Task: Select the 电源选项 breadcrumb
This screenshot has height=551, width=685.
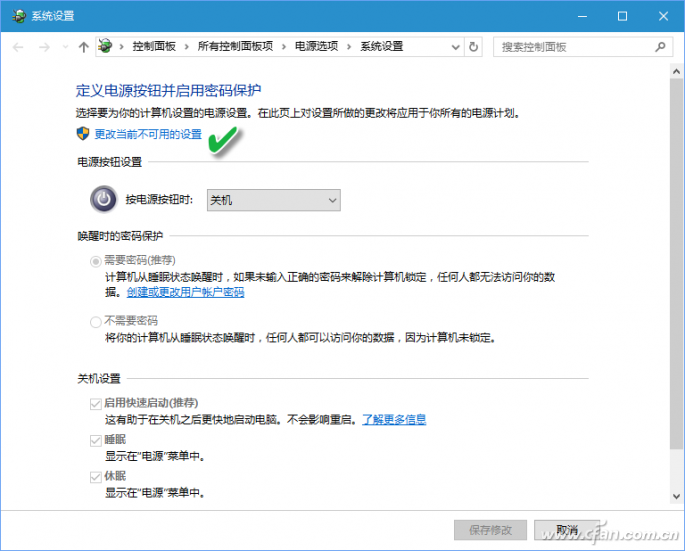Action: pyautogui.click(x=316, y=46)
